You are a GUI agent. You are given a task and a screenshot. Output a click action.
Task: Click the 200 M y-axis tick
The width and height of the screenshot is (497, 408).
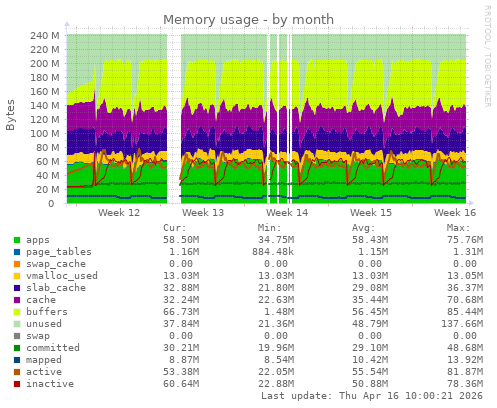(45, 63)
